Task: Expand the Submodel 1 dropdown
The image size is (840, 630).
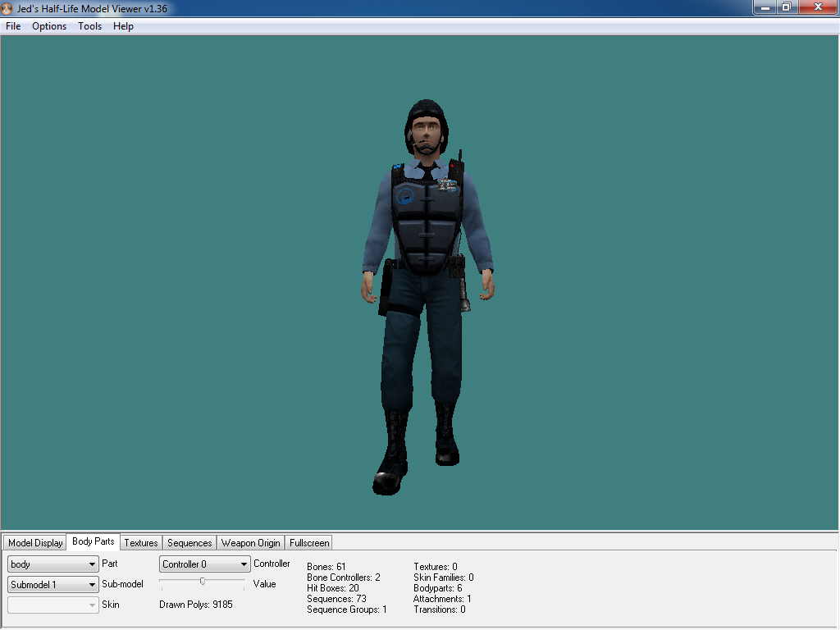Action: click(x=53, y=584)
